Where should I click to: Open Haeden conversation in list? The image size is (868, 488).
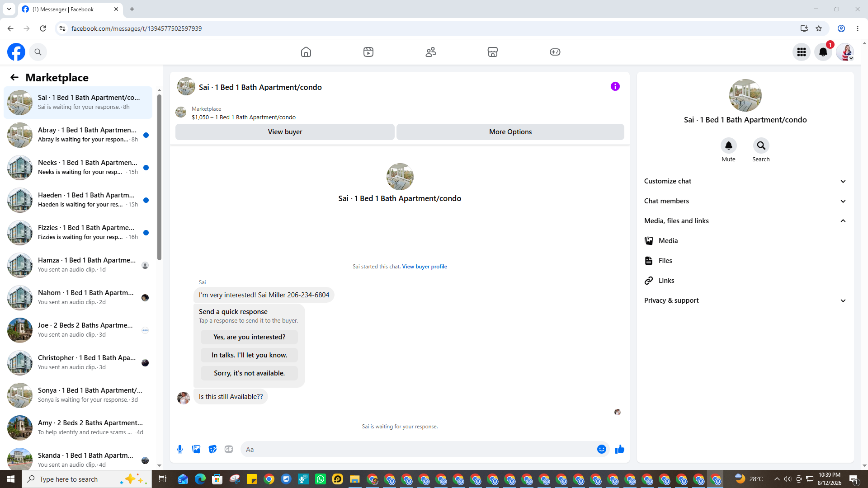(78, 200)
